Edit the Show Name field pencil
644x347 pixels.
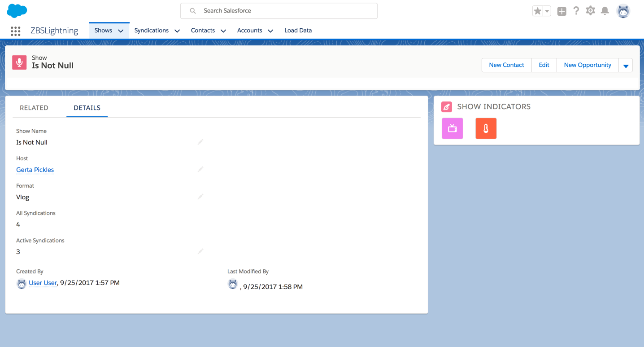pyautogui.click(x=200, y=142)
